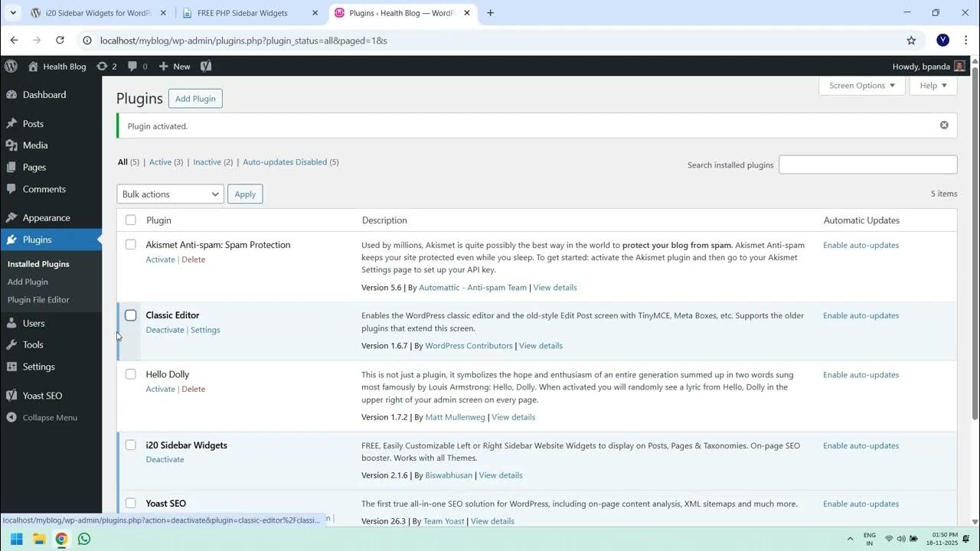The width and height of the screenshot is (980, 551).
Task: Check the select-all plugins checkbox
Action: tap(130, 220)
